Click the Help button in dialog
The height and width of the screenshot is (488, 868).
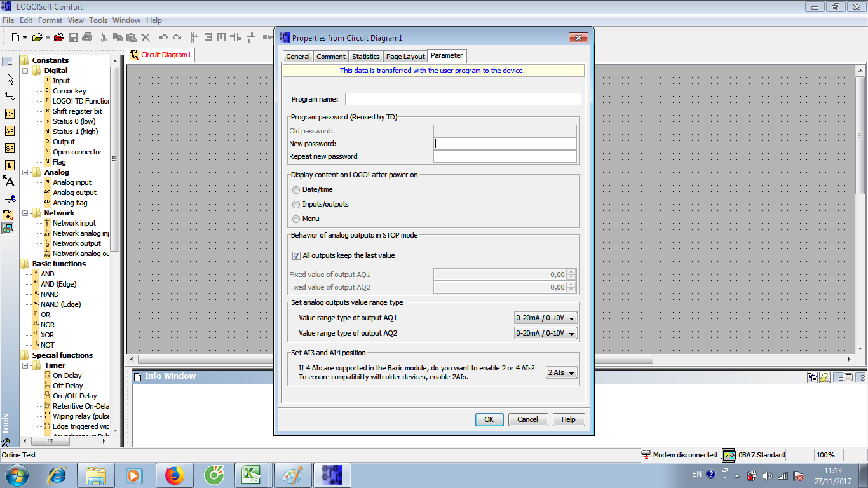(x=569, y=419)
